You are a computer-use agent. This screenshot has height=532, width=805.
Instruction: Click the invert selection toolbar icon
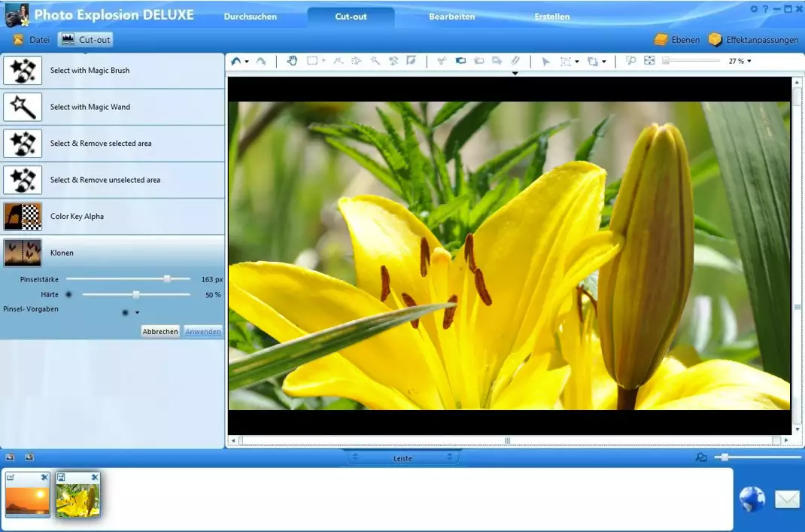(x=412, y=61)
